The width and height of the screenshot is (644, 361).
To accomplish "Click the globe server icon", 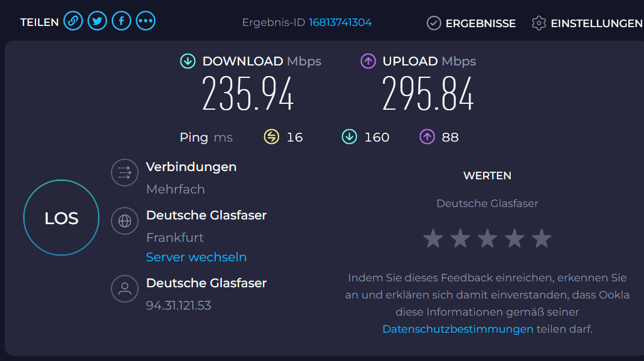I will coord(124,221).
